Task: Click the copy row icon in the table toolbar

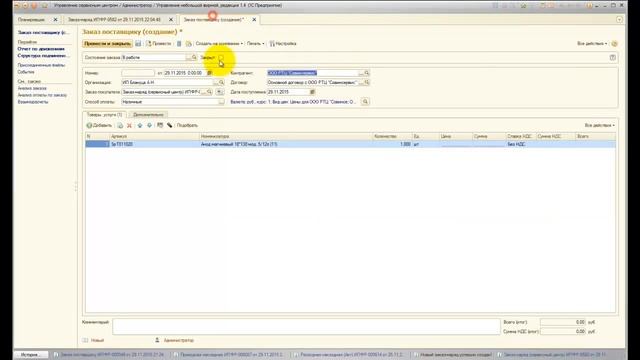Action: pyautogui.click(x=120, y=125)
